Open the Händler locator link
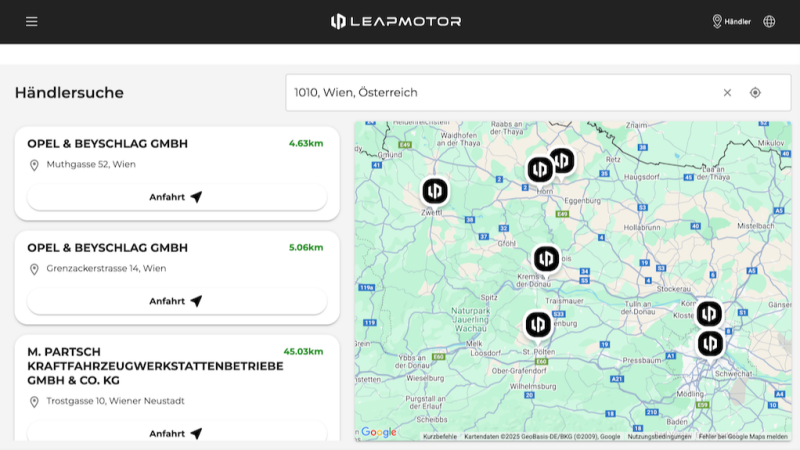The image size is (800, 450). 731,21
